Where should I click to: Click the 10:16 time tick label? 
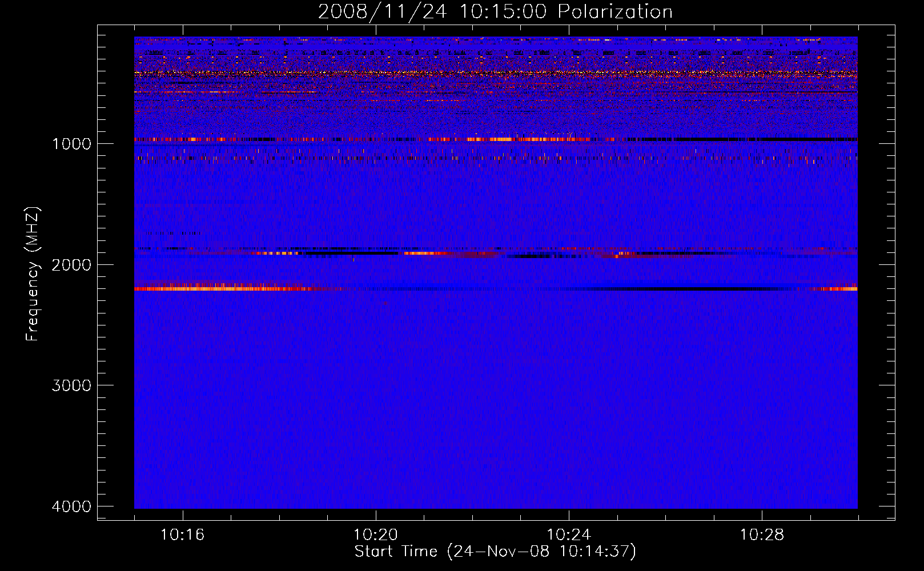[182, 534]
